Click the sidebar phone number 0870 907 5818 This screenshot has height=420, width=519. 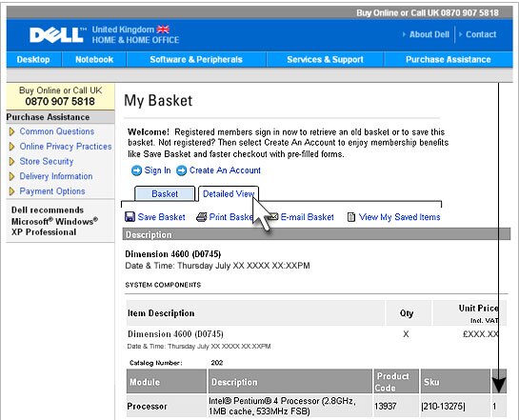click(60, 101)
